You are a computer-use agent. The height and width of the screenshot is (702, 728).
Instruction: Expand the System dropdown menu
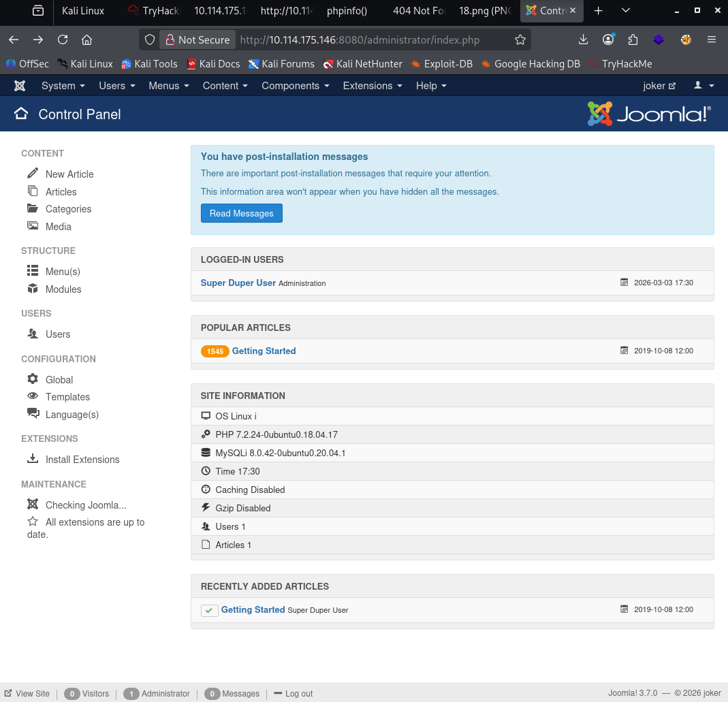point(63,86)
